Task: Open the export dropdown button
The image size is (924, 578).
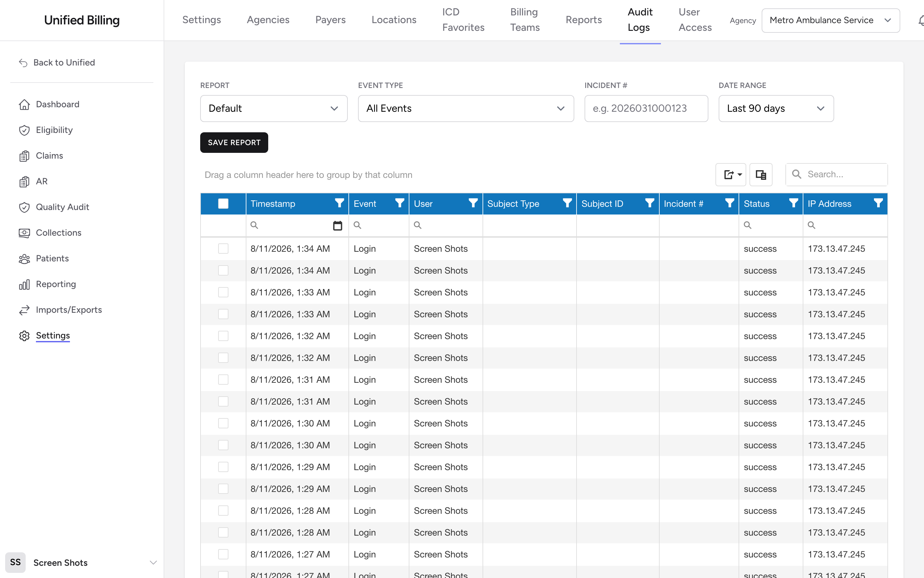Action: (731, 175)
